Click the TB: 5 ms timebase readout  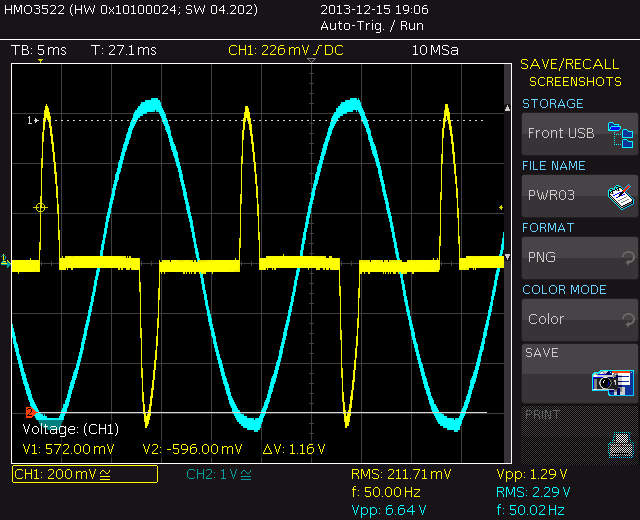pos(39,50)
